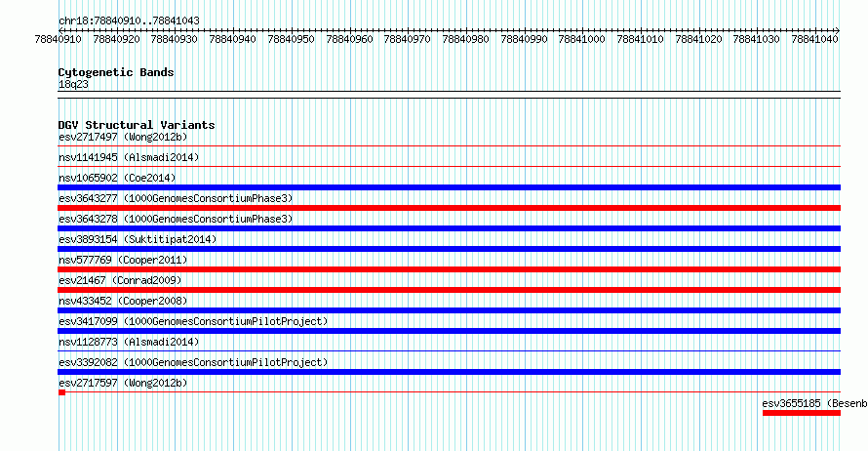Open variant nsv1128773 (Alsmadi2014)
This screenshot has height=451, width=868.
pyautogui.click(x=129, y=342)
